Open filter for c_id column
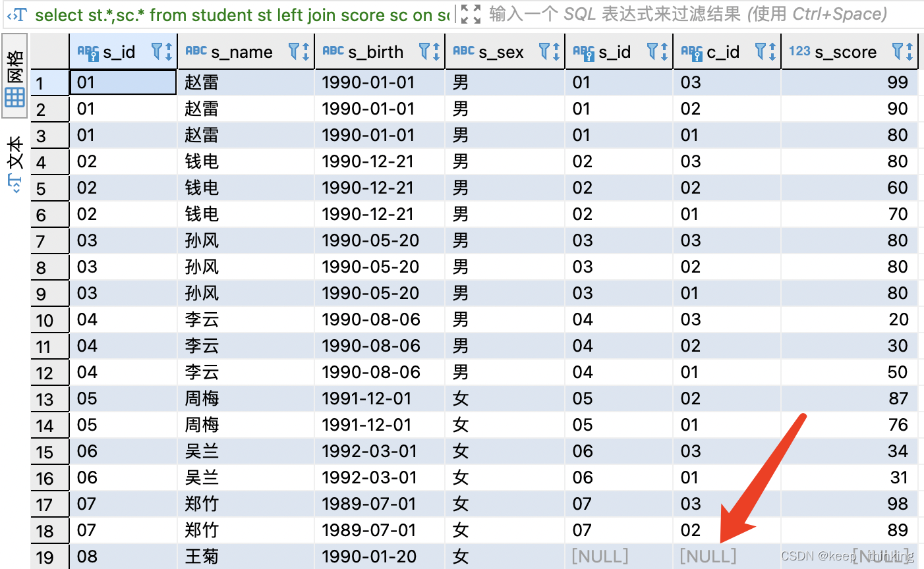924x569 pixels. (x=761, y=51)
